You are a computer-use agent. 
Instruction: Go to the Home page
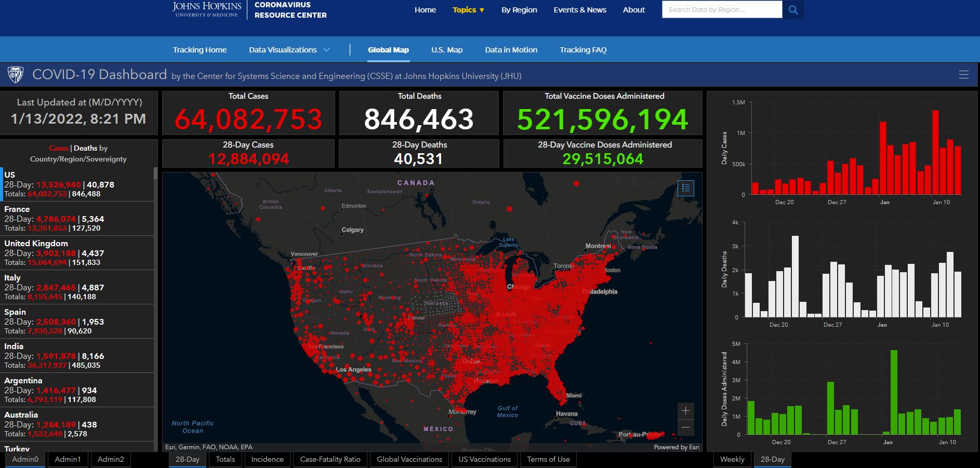(425, 10)
